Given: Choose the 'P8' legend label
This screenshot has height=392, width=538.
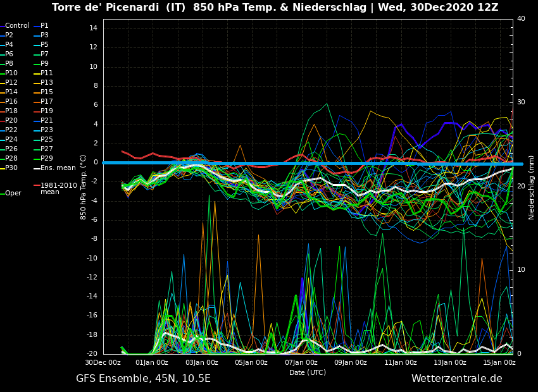Looking at the screenshot, I should (9, 63).
